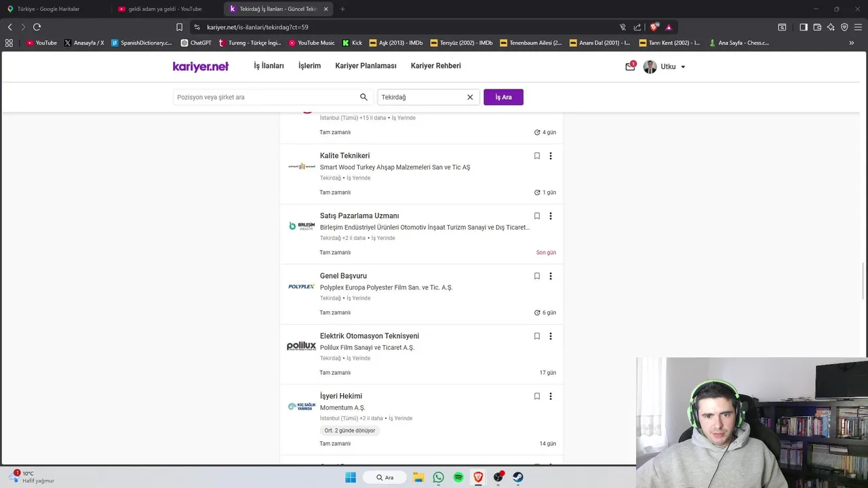Open the kariyer.net messages inbox icon
Screen dimensions: 868x488
point(630,66)
